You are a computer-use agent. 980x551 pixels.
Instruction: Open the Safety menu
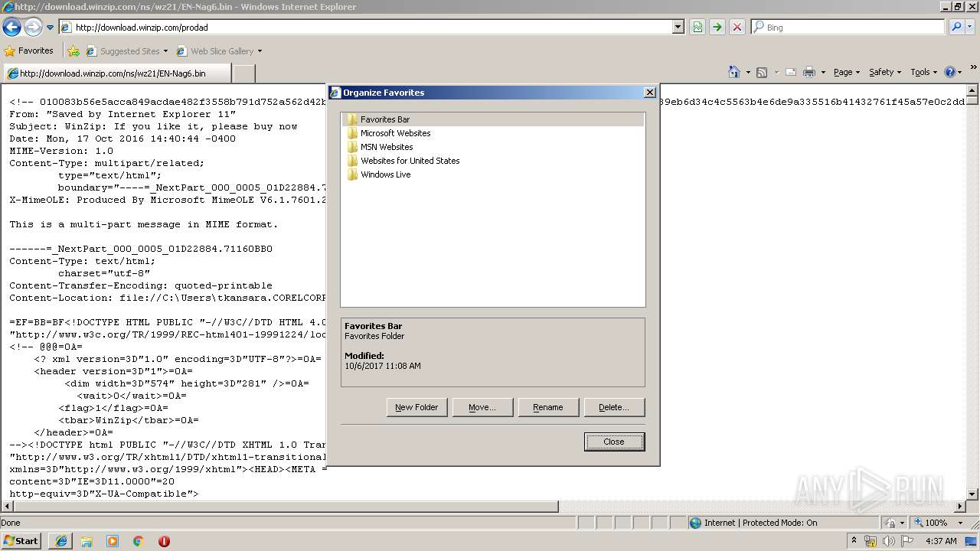coord(886,72)
